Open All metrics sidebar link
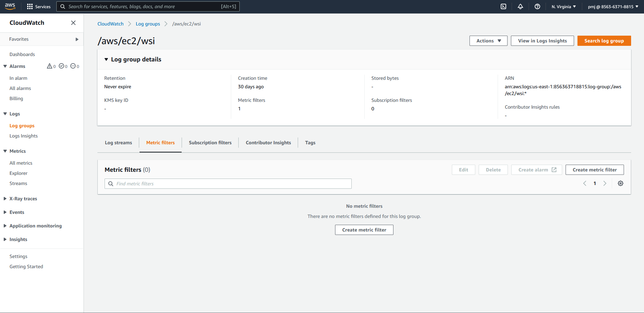The height and width of the screenshot is (313, 644). 21,163
